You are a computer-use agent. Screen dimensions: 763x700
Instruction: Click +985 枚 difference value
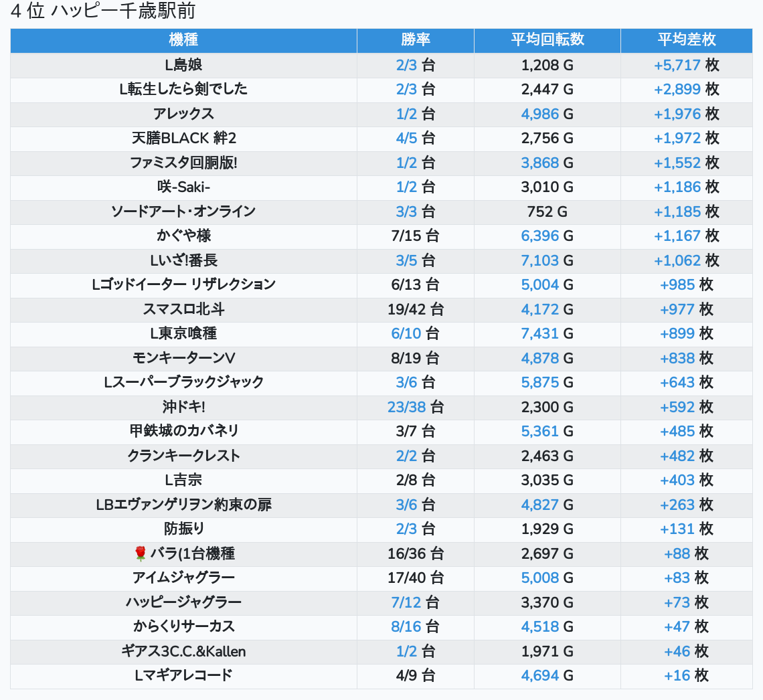pyautogui.click(x=687, y=284)
